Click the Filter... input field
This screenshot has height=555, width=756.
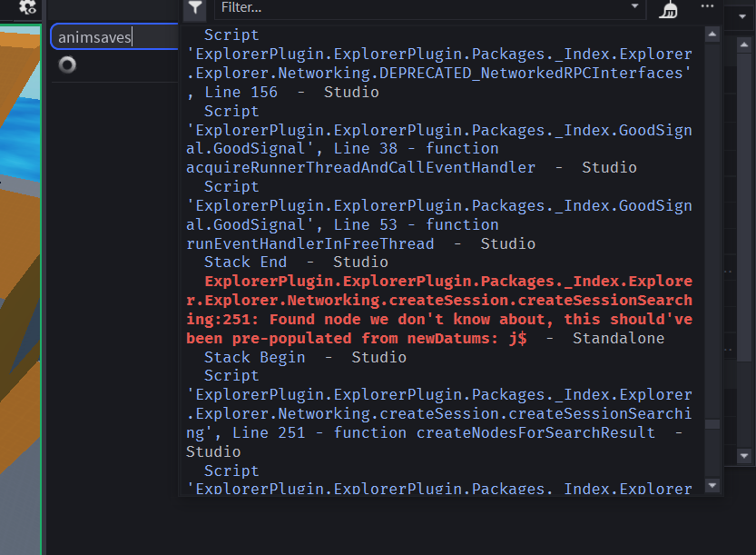(430, 8)
